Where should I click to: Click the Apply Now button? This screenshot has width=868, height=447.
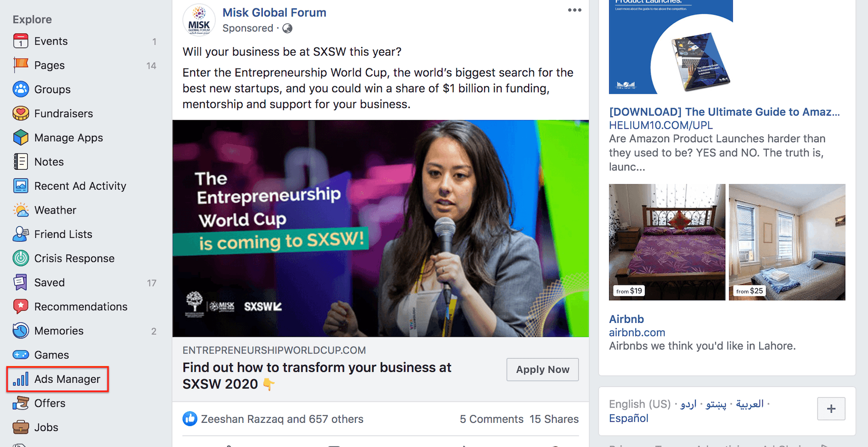(542, 369)
